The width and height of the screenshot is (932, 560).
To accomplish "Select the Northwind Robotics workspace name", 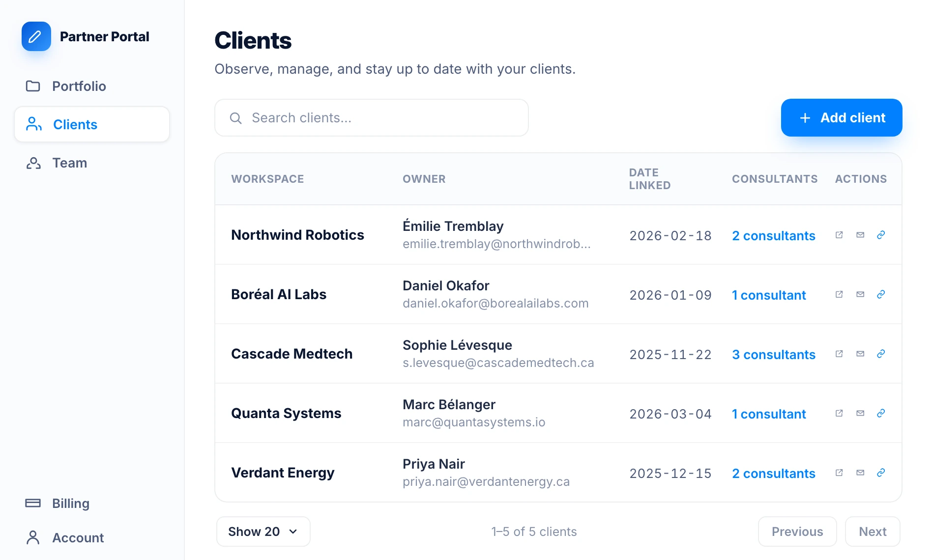I will [297, 235].
